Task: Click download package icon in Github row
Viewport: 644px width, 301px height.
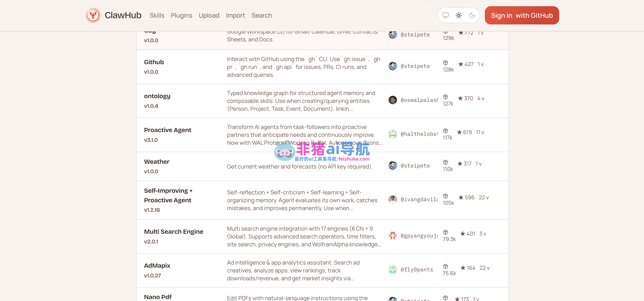Action: tap(445, 63)
